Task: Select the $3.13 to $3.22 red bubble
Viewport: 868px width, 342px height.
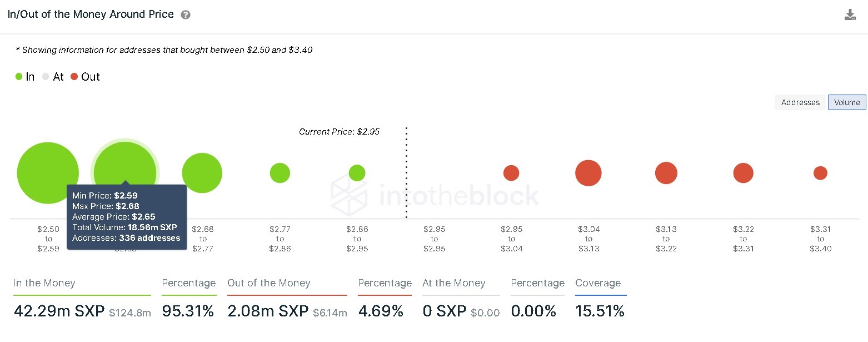Action: [666, 173]
